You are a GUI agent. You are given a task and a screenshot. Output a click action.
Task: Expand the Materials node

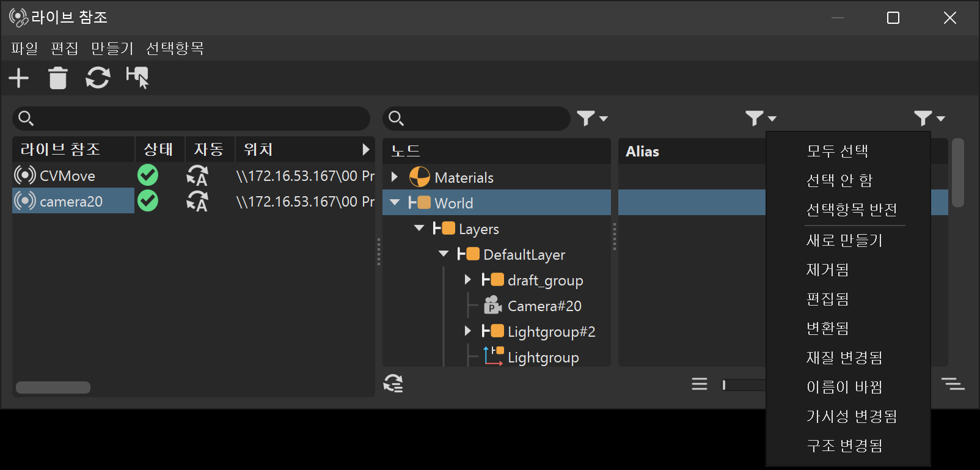[395, 177]
